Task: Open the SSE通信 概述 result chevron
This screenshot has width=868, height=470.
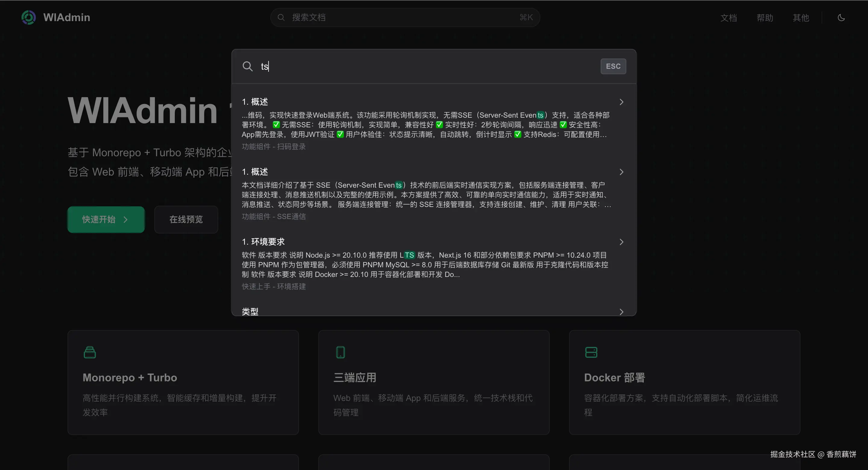Action: [621, 172]
